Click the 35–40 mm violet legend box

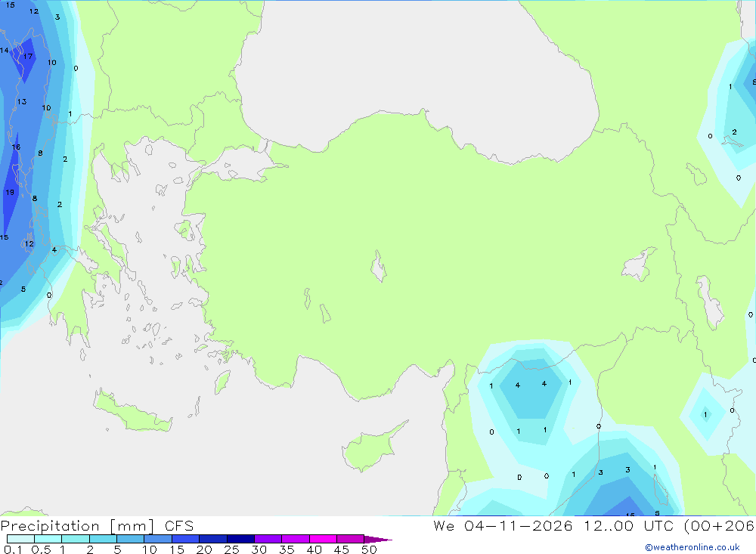coord(296,539)
